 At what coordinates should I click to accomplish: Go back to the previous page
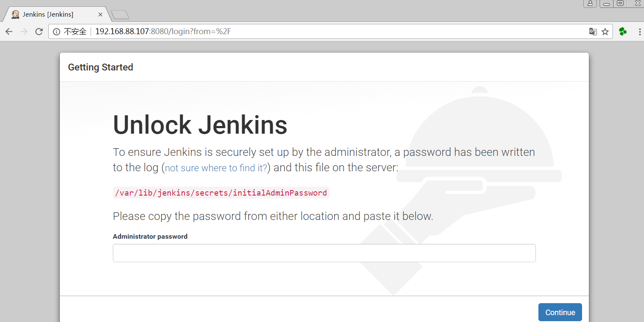(x=9, y=32)
